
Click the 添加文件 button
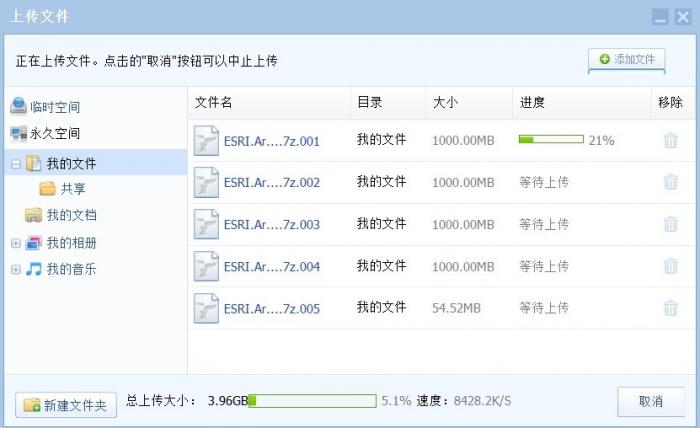point(626,60)
